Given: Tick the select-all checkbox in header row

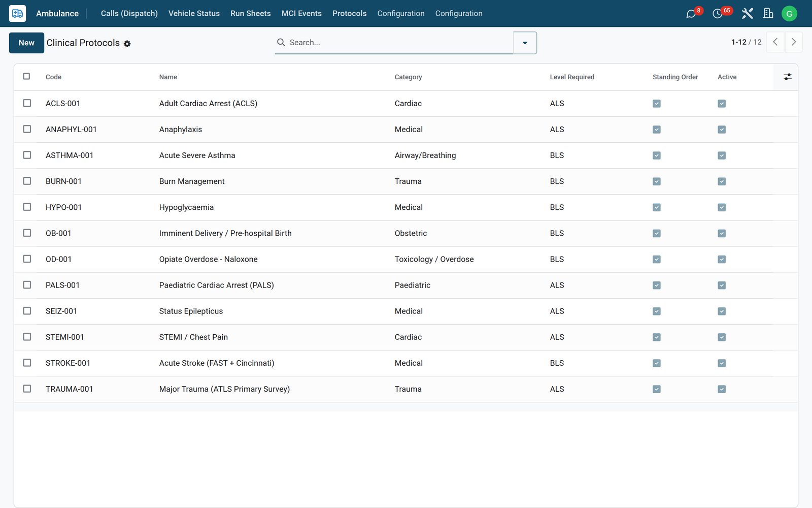Looking at the screenshot, I should click(x=26, y=76).
